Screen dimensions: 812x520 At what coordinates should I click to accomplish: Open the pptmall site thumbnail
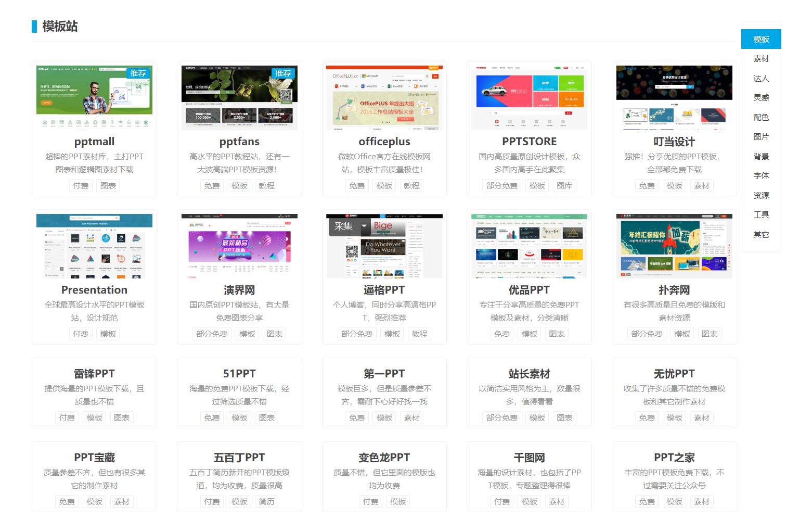tap(94, 97)
